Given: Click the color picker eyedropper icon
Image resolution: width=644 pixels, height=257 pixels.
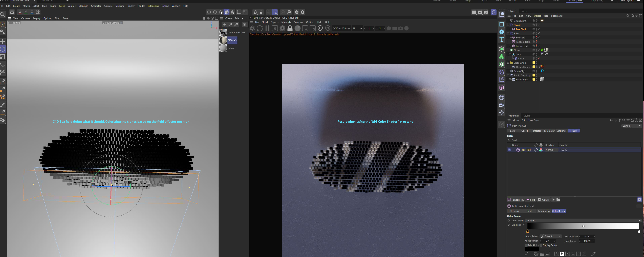Looking at the screenshot, I should click(x=593, y=254).
